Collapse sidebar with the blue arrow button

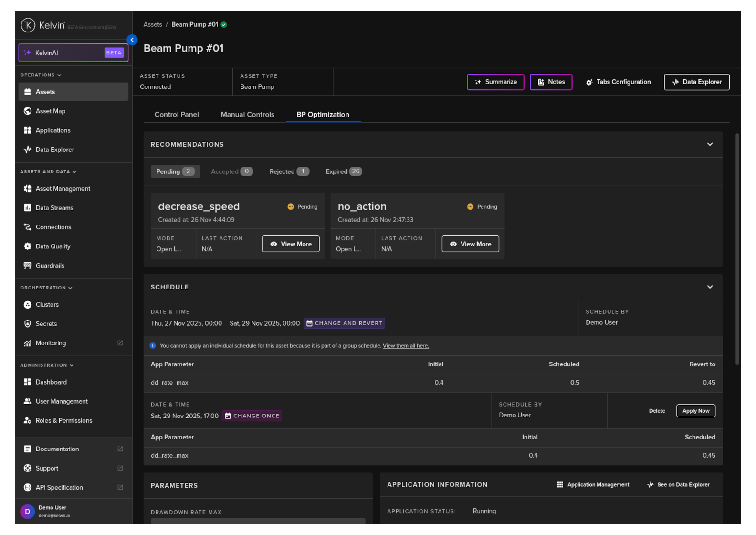point(132,40)
